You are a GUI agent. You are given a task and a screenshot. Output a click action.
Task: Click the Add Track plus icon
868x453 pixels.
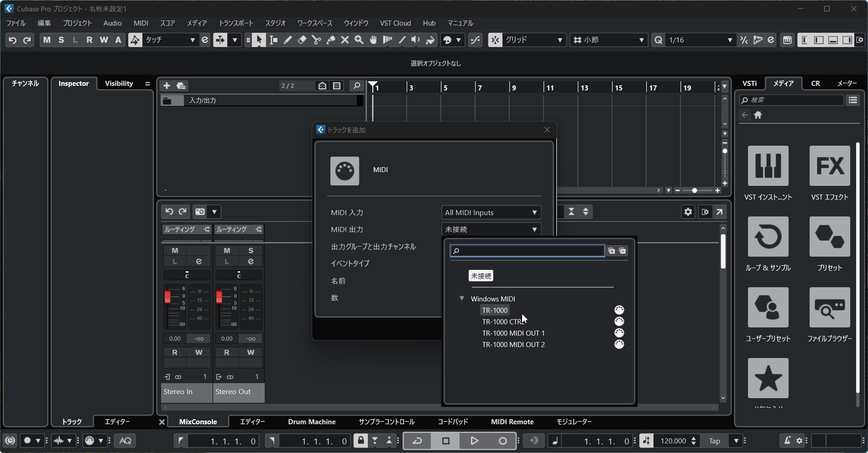pyautogui.click(x=167, y=86)
